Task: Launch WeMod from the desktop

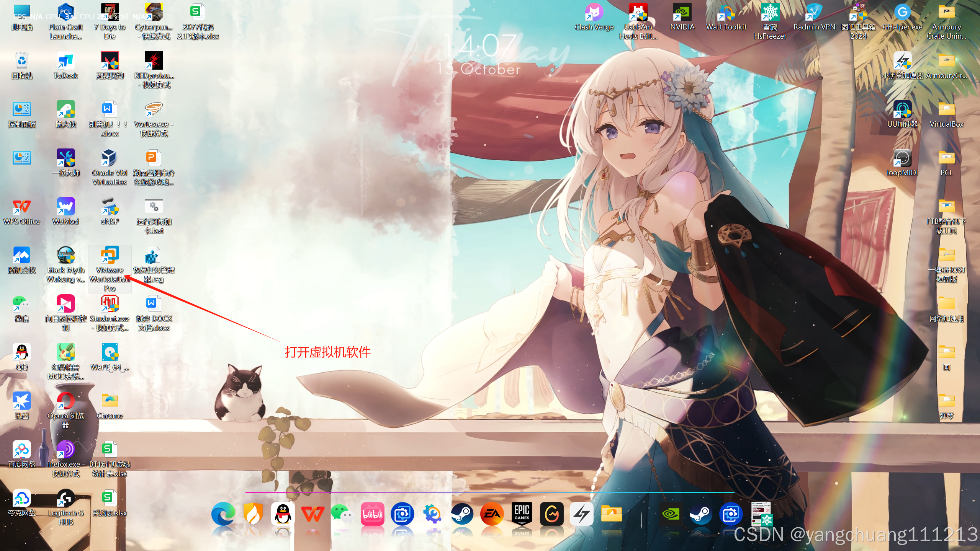Action: tap(66, 212)
